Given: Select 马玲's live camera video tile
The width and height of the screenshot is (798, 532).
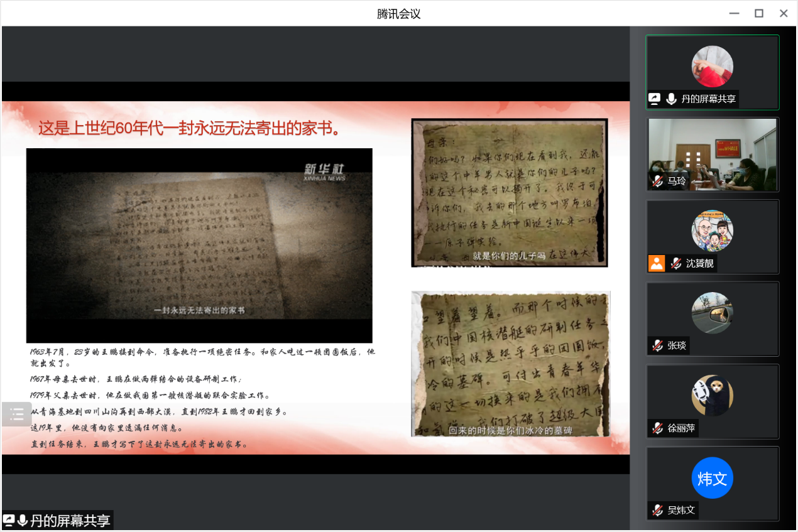Looking at the screenshot, I should point(713,154).
